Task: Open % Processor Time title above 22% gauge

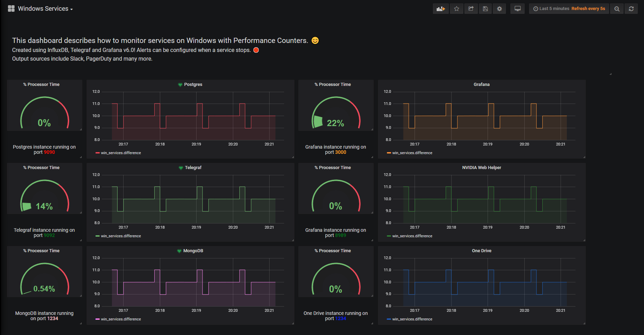Action: point(333,85)
